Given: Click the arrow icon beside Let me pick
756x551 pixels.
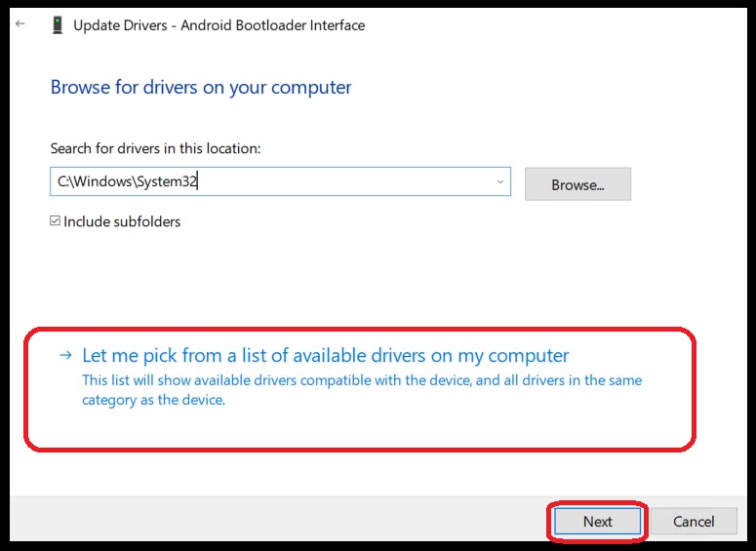Looking at the screenshot, I should (65, 355).
